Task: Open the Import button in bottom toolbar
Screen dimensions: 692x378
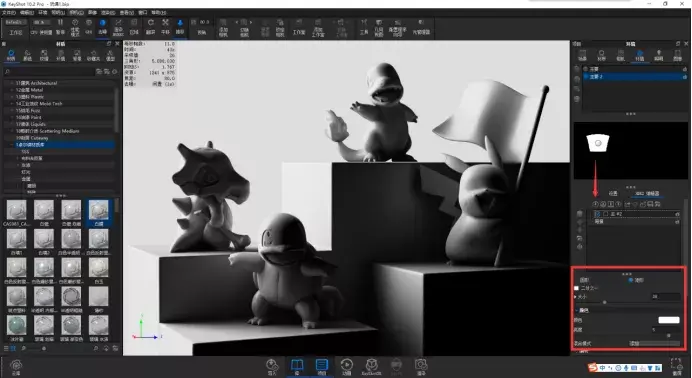Action: [x=272, y=367]
